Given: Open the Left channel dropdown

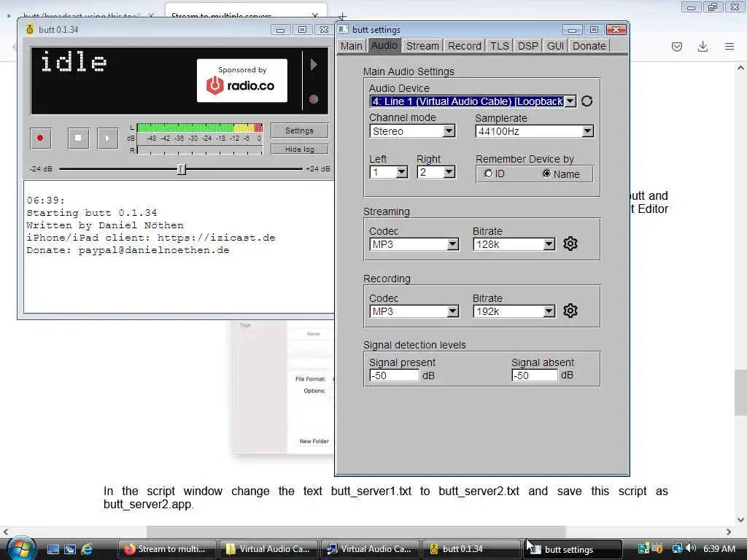Looking at the screenshot, I should pyautogui.click(x=402, y=172).
